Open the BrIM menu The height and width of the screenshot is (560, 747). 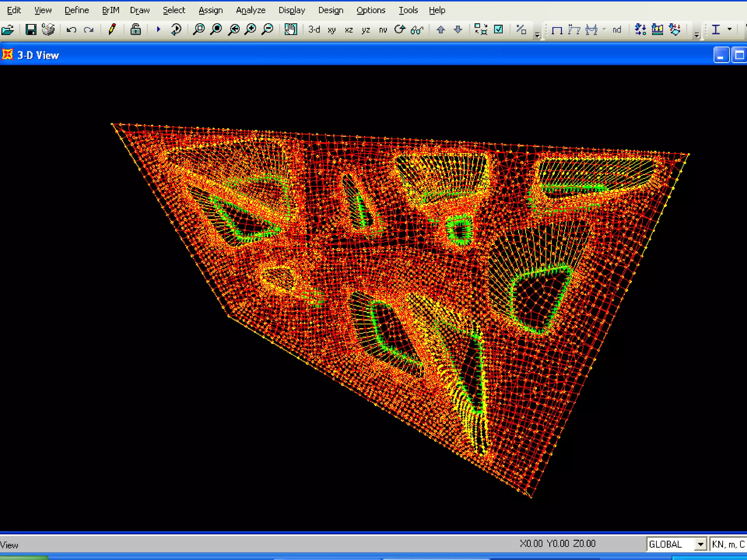click(111, 10)
